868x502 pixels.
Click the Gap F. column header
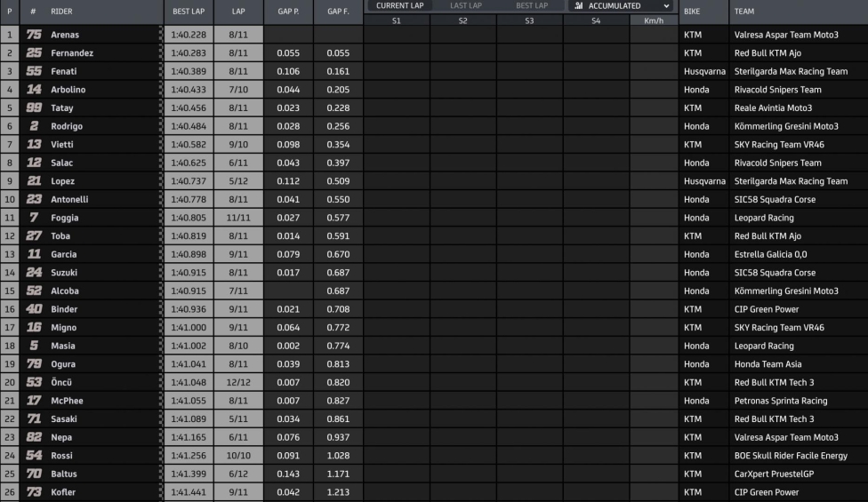[x=338, y=12]
